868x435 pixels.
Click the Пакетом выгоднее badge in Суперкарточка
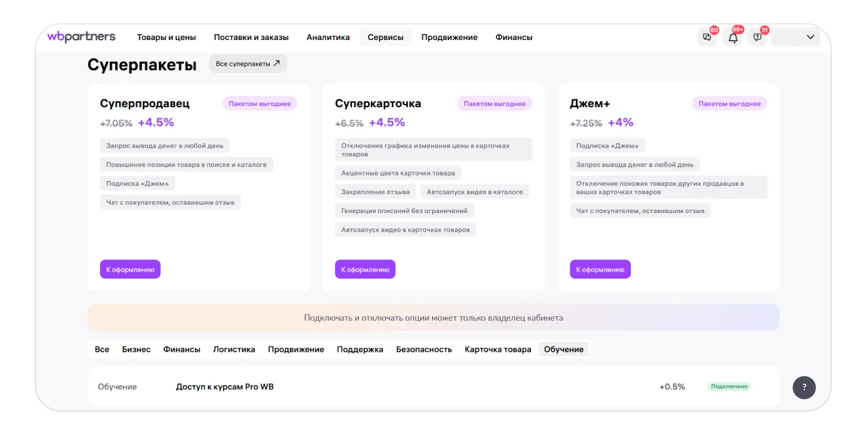tap(495, 103)
